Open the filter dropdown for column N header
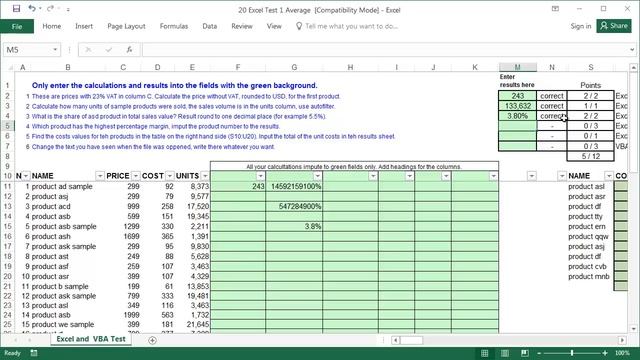The width and height of the screenshot is (640, 360). point(26,176)
